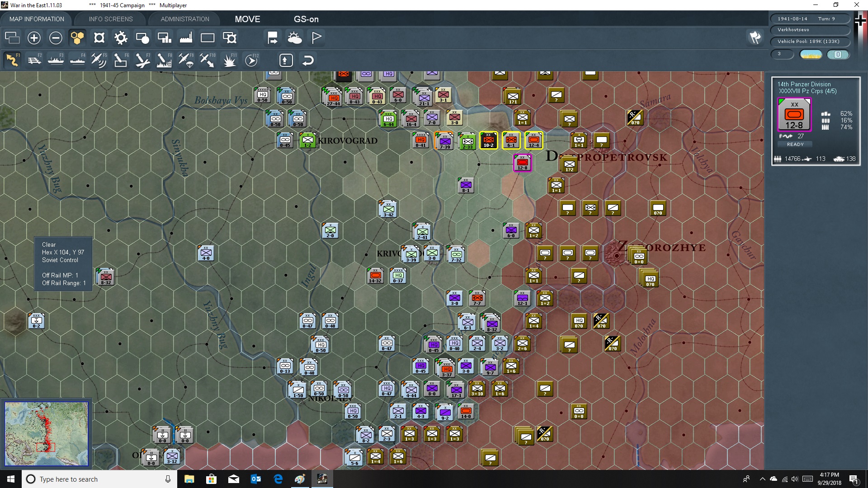Image resolution: width=868 pixels, height=488 pixels.
Task: Open Mail app from taskbar
Action: click(x=233, y=479)
